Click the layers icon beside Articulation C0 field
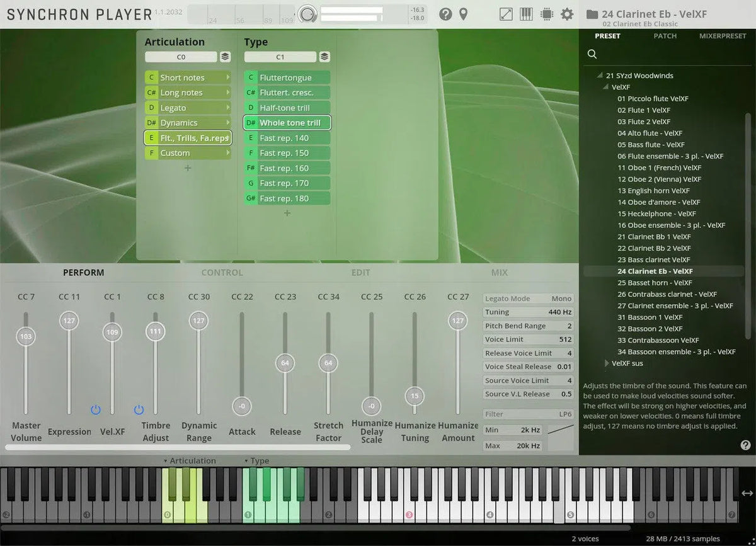 point(225,57)
